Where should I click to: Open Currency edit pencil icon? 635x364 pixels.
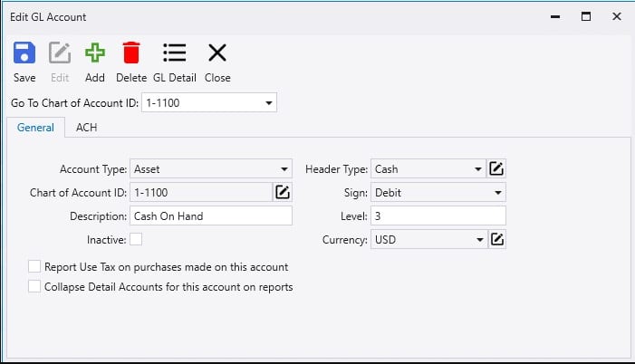tap(497, 239)
